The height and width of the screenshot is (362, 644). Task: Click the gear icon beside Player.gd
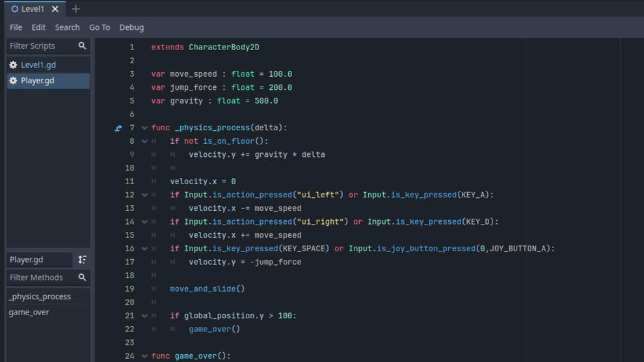click(13, 81)
